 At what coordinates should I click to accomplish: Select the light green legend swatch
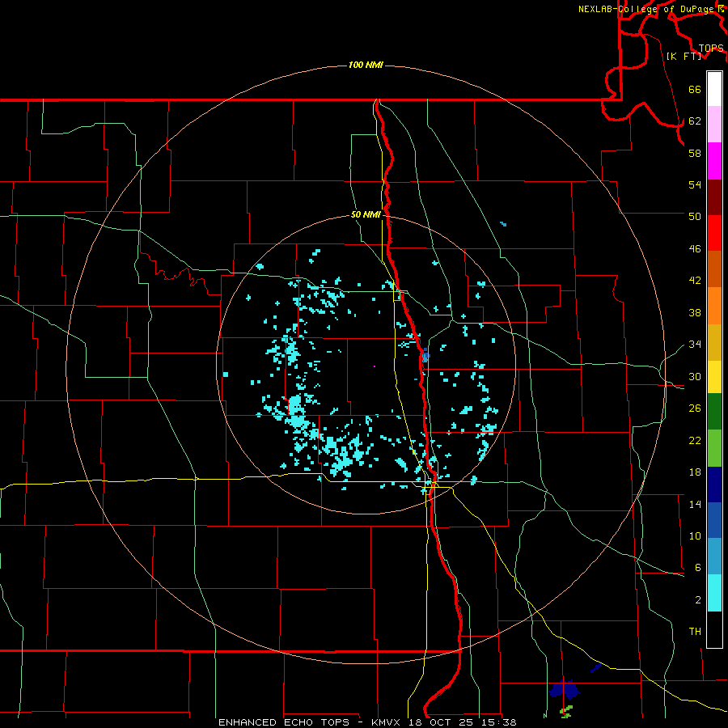714,448
